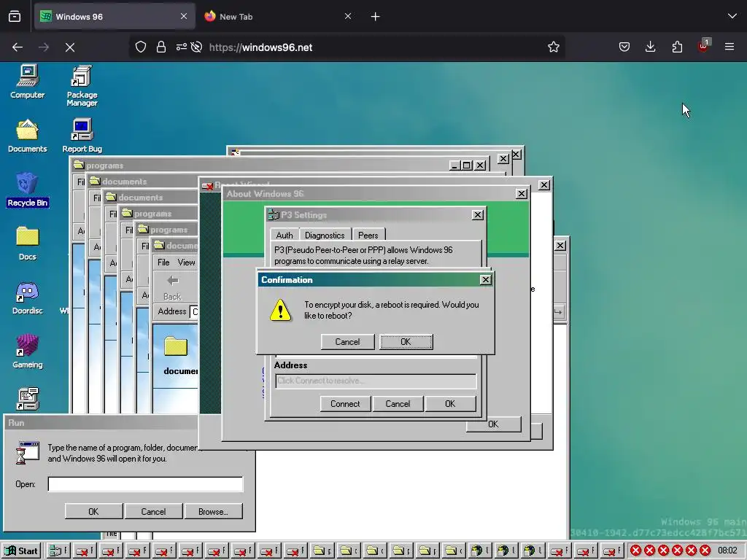The width and height of the screenshot is (747, 560).
Task: Click Browse... in the Run dialog
Action: 214,511
